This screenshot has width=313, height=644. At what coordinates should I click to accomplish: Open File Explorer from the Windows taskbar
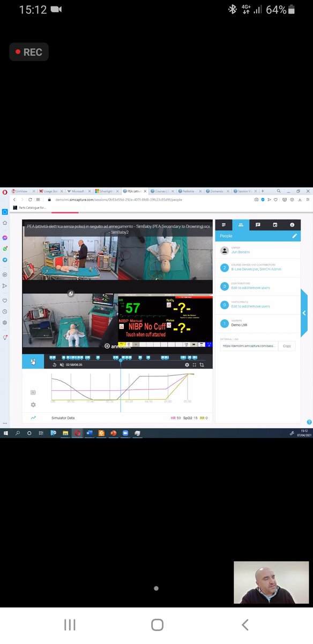click(x=65, y=433)
